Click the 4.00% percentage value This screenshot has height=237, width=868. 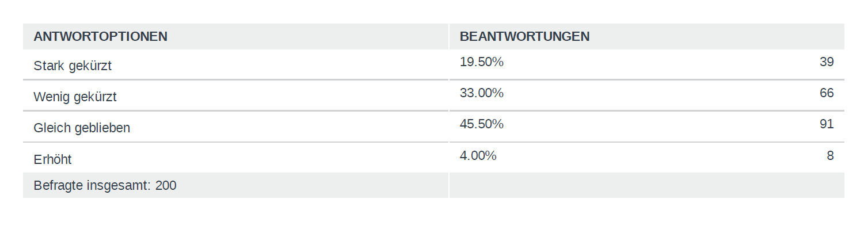click(478, 155)
